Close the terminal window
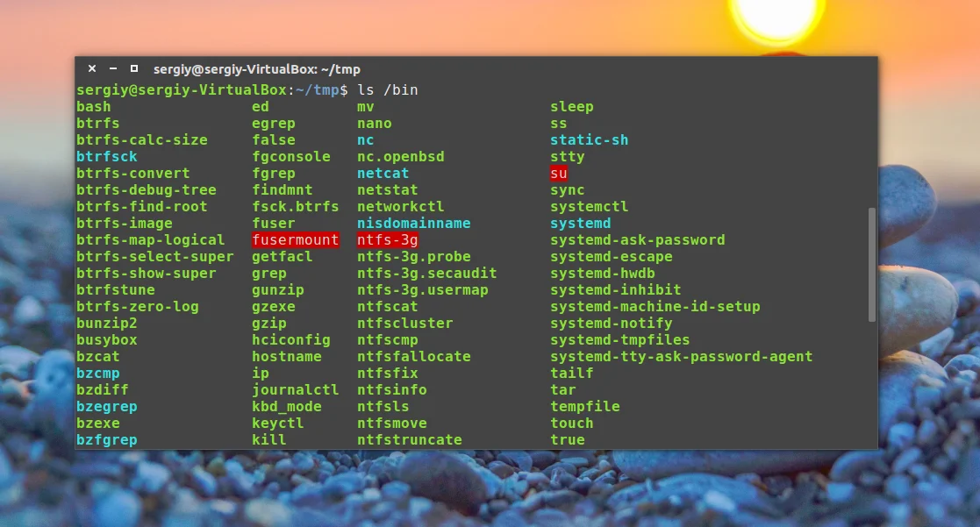This screenshot has width=980, height=527. [x=92, y=68]
